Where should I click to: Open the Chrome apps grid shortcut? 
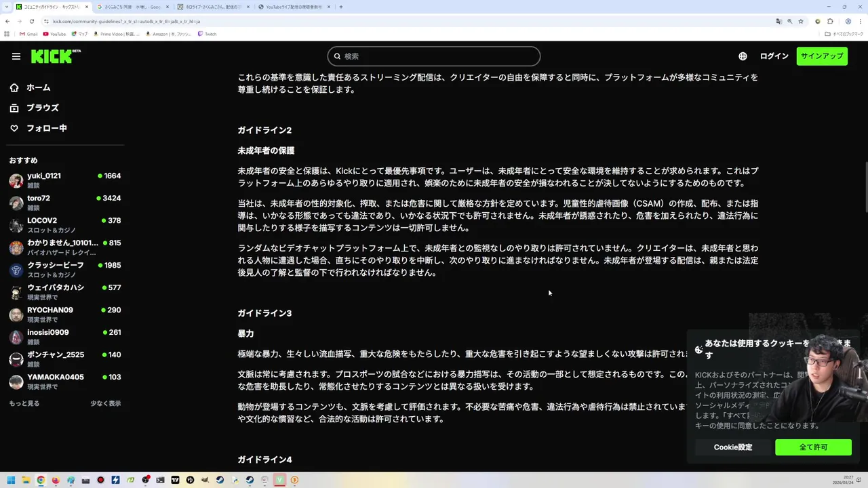click(x=7, y=34)
